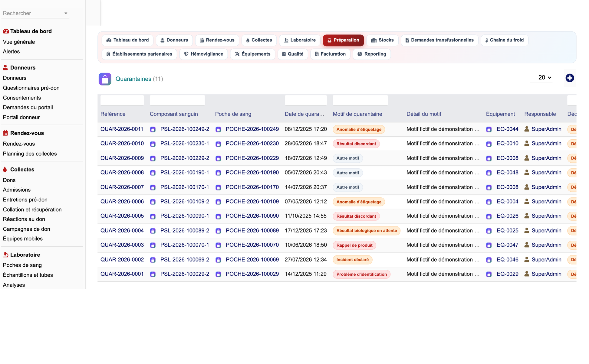Image resolution: width=589 pixels, height=364 pixels.
Task: Click the Laboratoire microscope sidebar icon
Action: pos(5,255)
